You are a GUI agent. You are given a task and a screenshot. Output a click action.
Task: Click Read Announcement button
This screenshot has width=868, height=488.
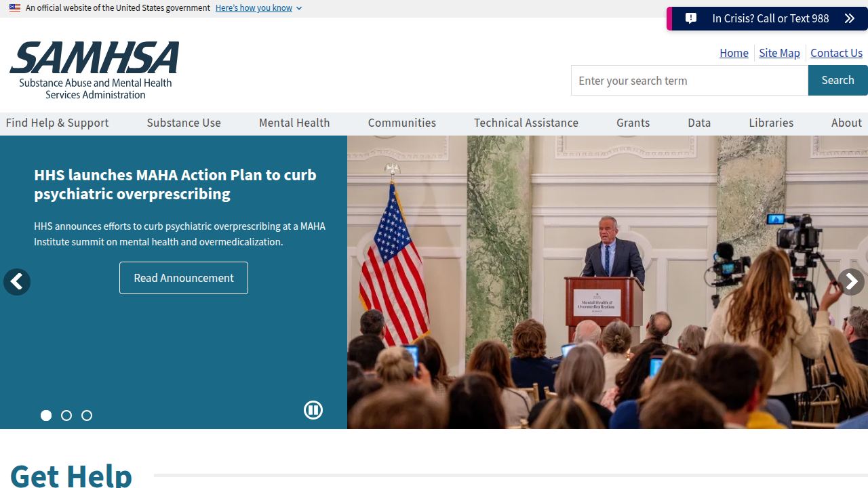click(184, 278)
